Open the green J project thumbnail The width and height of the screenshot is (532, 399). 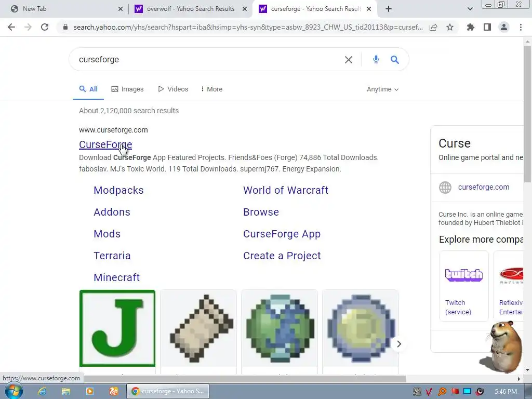pyautogui.click(x=117, y=328)
